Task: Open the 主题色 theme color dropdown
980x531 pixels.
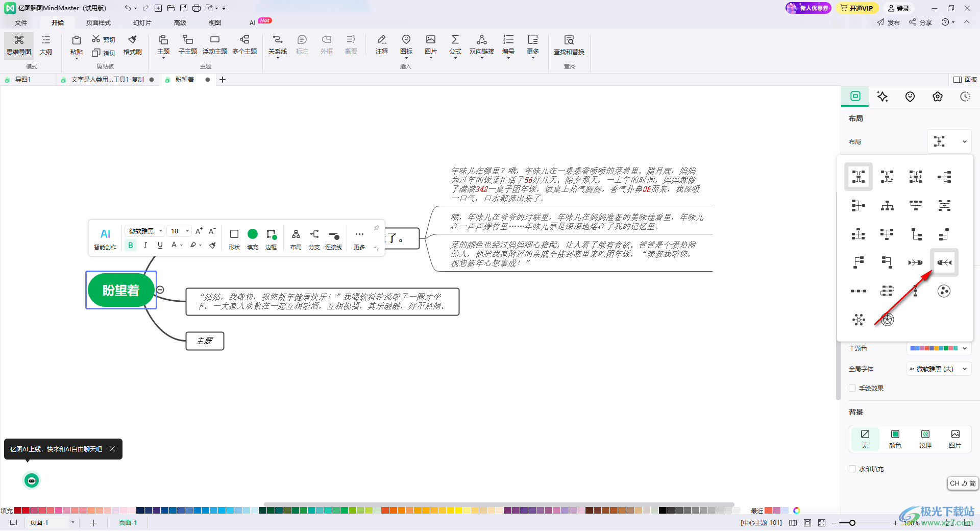Action: click(x=939, y=348)
